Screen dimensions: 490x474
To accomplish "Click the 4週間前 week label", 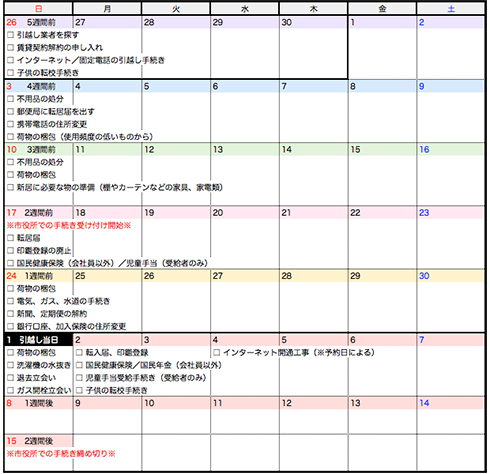I will pos(41,86).
